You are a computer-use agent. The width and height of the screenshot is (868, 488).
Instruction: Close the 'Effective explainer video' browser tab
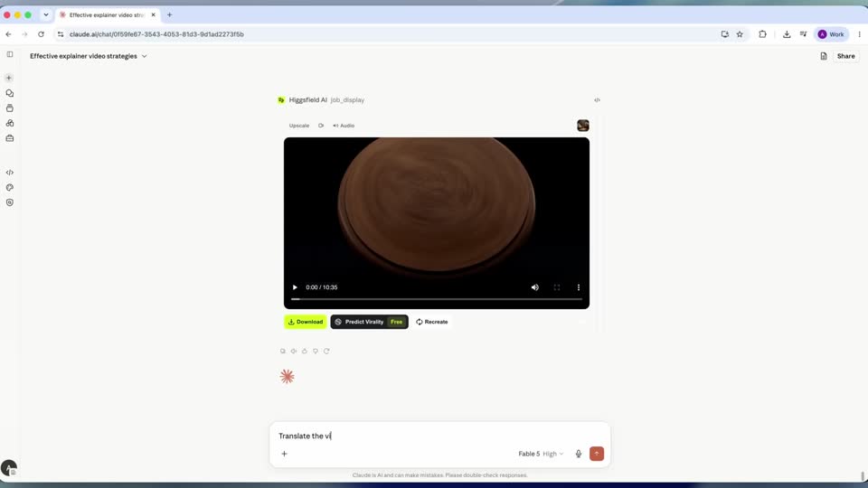154,15
